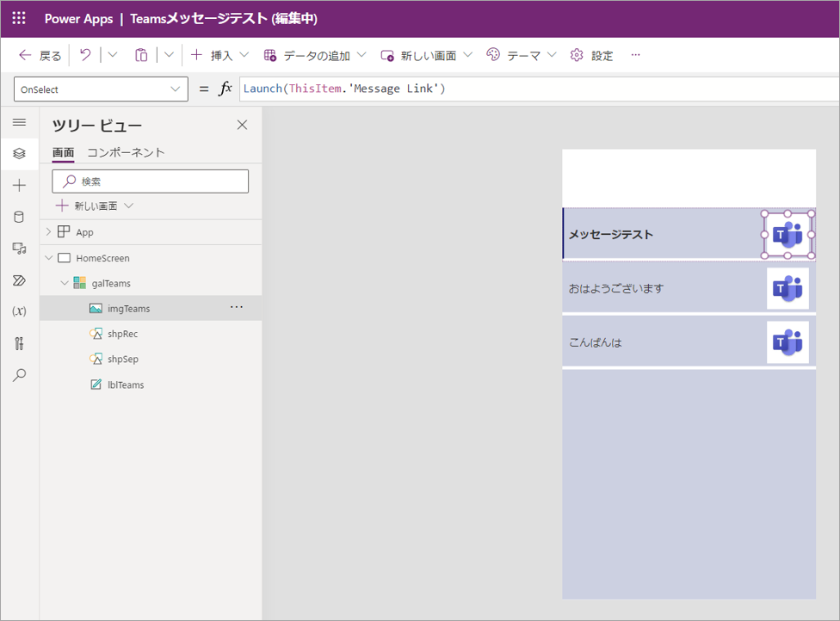Click the undo arrow icon

pyautogui.click(x=86, y=54)
